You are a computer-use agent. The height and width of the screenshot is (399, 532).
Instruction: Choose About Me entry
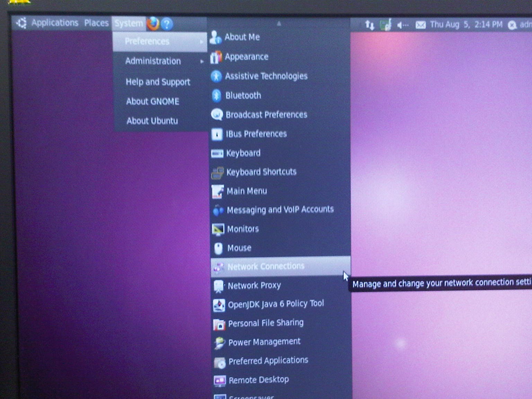point(279,37)
